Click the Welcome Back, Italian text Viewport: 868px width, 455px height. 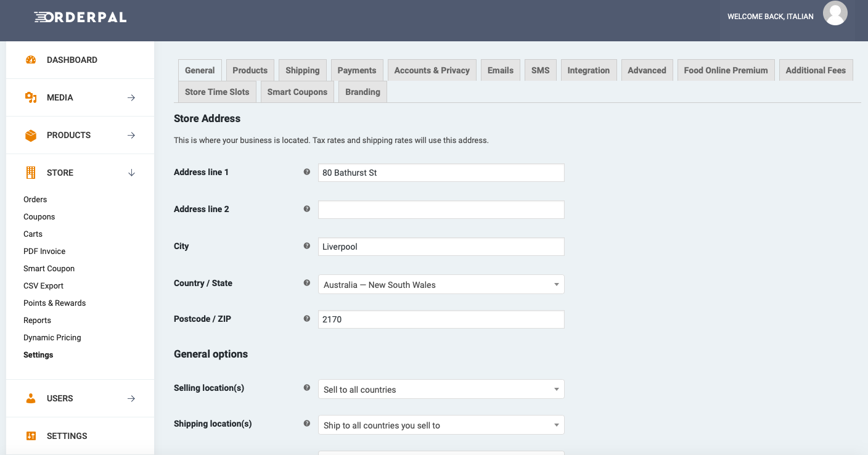tap(771, 17)
